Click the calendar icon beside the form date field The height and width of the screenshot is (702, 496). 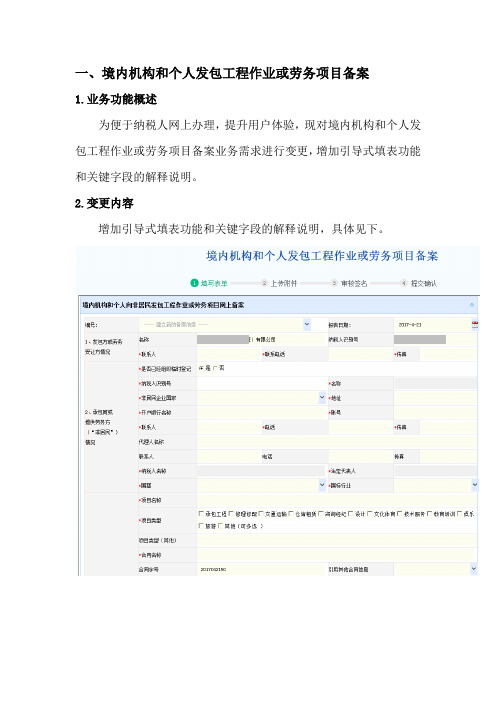coord(475,325)
